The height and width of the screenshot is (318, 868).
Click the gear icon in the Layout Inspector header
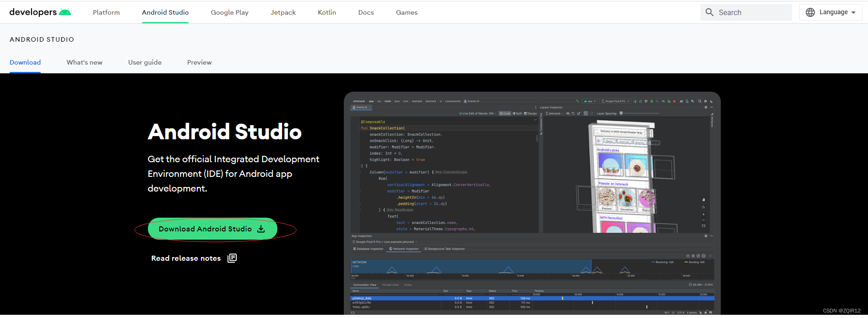[705, 107]
